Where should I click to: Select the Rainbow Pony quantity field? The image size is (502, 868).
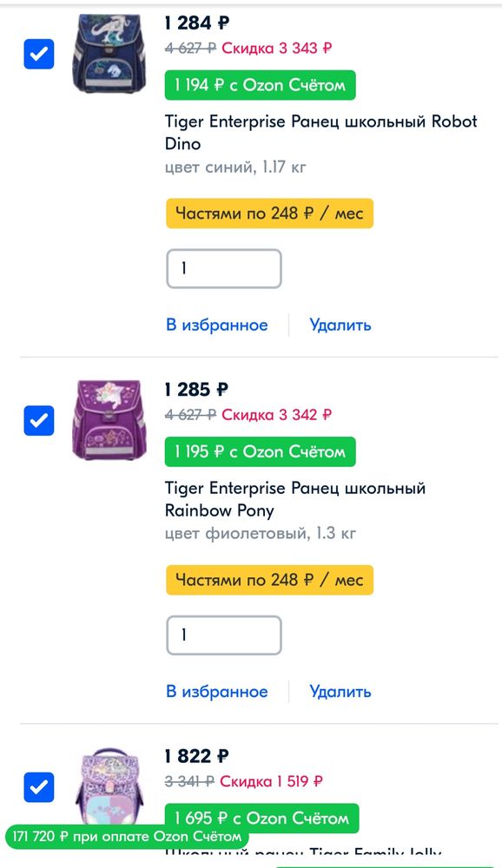pyautogui.click(x=223, y=635)
